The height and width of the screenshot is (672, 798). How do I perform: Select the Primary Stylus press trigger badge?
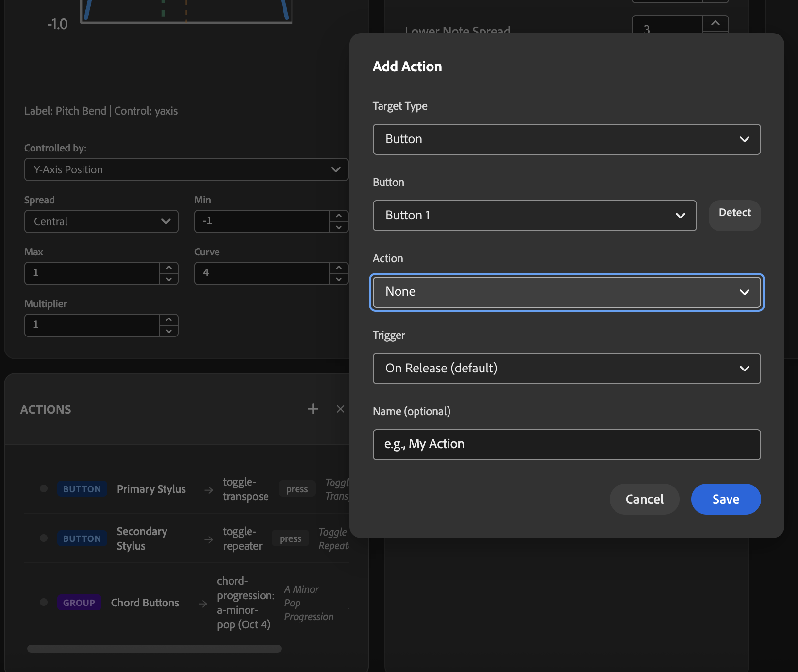pos(297,489)
